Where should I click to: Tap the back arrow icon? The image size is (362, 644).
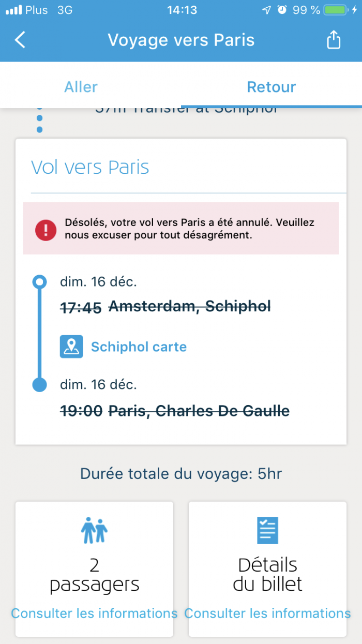coord(20,40)
